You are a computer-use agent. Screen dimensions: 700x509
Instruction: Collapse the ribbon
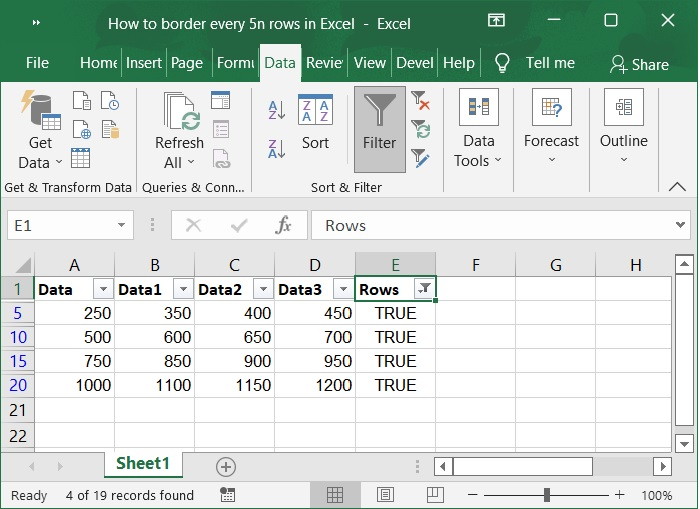tap(677, 187)
